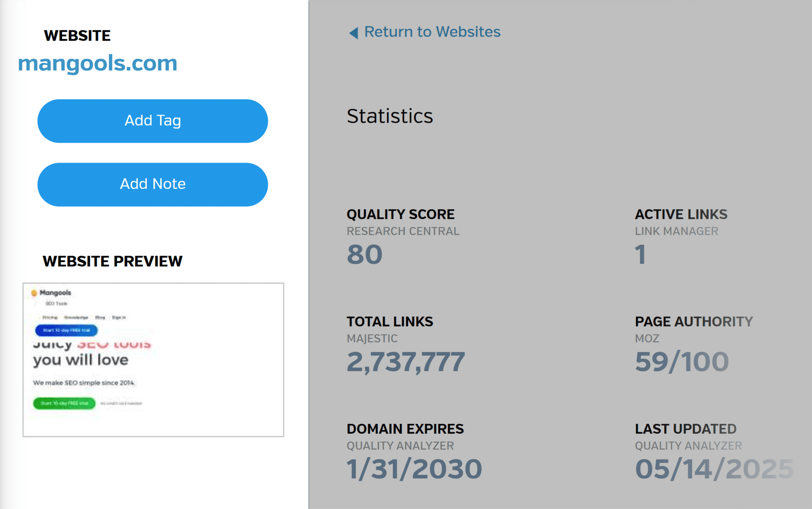Click the MAJESTIC source label

click(372, 339)
